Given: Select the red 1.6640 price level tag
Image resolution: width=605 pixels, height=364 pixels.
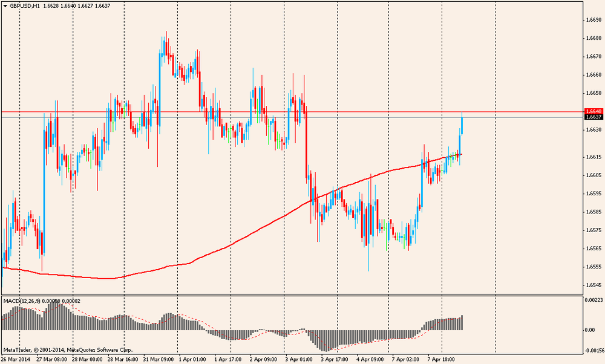Looking at the screenshot, I should coord(594,111).
